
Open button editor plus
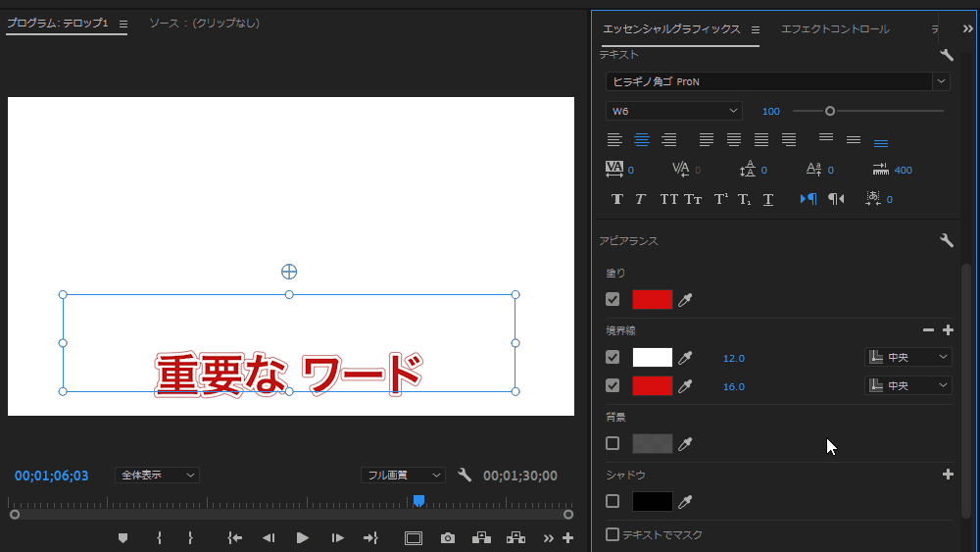(567, 538)
